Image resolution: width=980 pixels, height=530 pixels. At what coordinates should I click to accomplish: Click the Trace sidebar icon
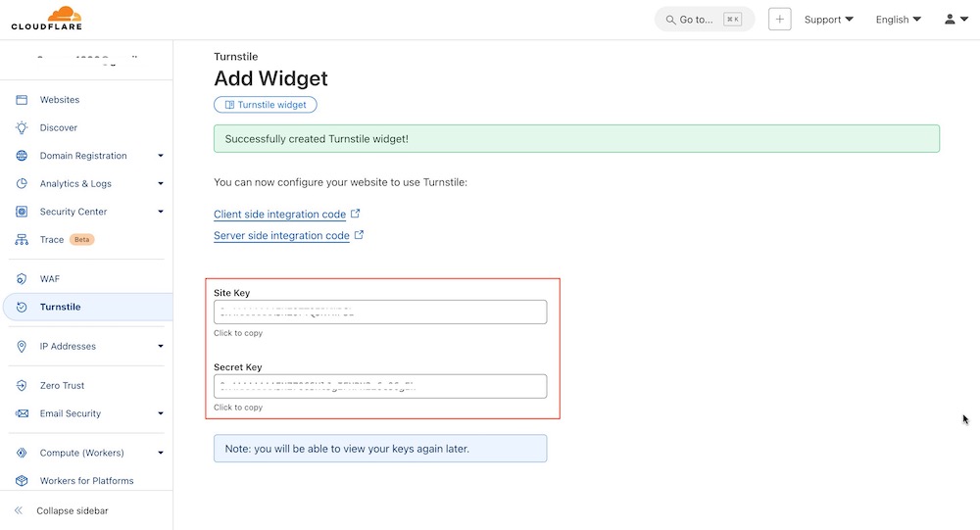(22, 240)
